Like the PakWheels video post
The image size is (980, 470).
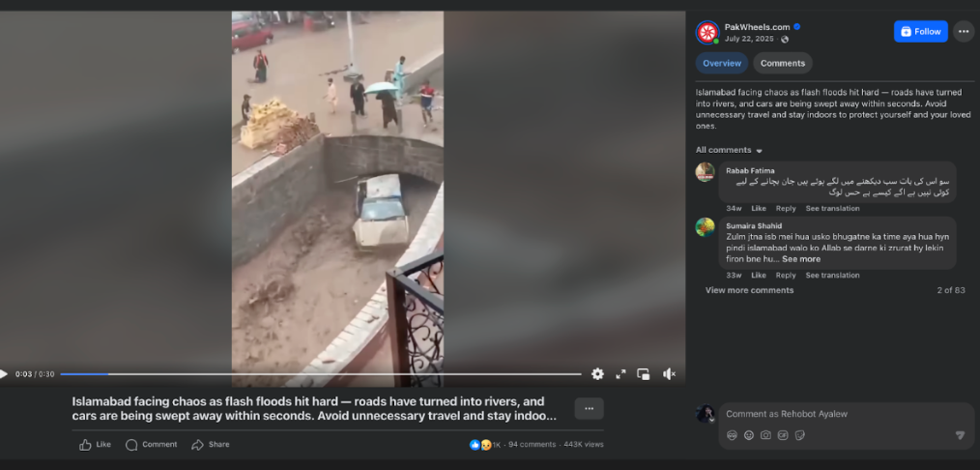(x=95, y=445)
